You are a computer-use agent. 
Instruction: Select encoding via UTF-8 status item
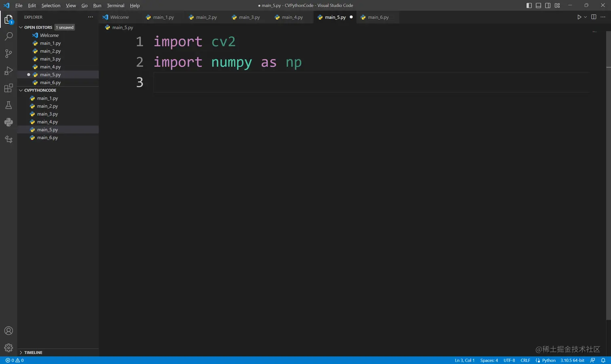click(x=509, y=360)
